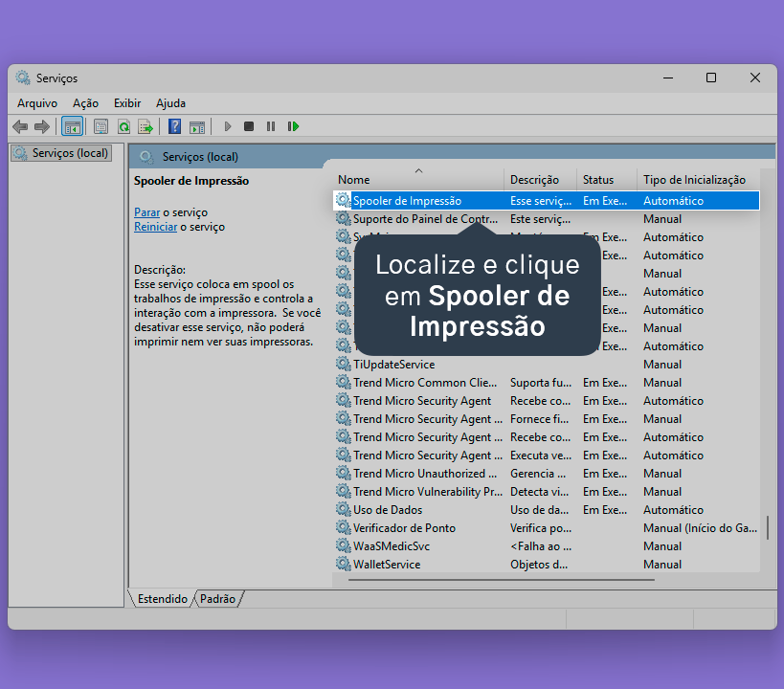Open Help via the question mark icon
The height and width of the screenshot is (689, 784).
pos(174,126)
